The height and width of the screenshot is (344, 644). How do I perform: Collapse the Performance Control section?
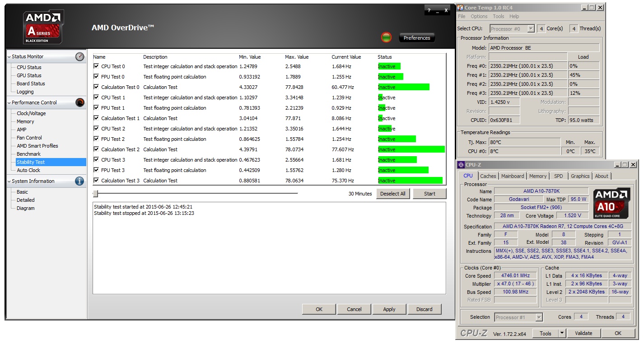coord(9,102)
